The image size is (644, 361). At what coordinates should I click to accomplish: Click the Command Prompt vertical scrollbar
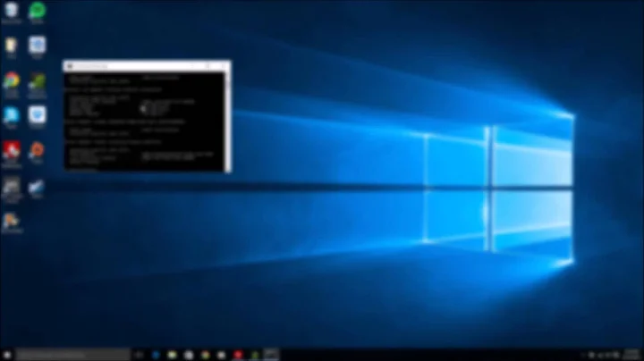click(227, 122)
